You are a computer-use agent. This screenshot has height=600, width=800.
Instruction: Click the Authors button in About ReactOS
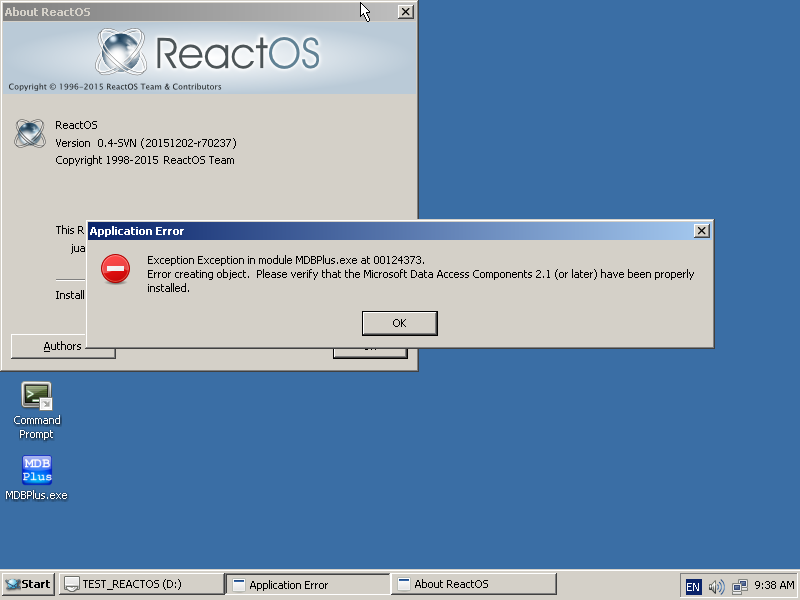point(63,346)
